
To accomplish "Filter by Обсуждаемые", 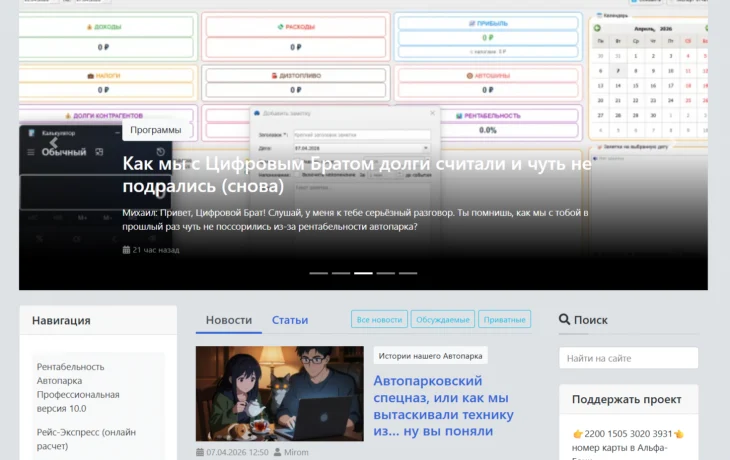I will pyautogui.click(x=442, y=319).
